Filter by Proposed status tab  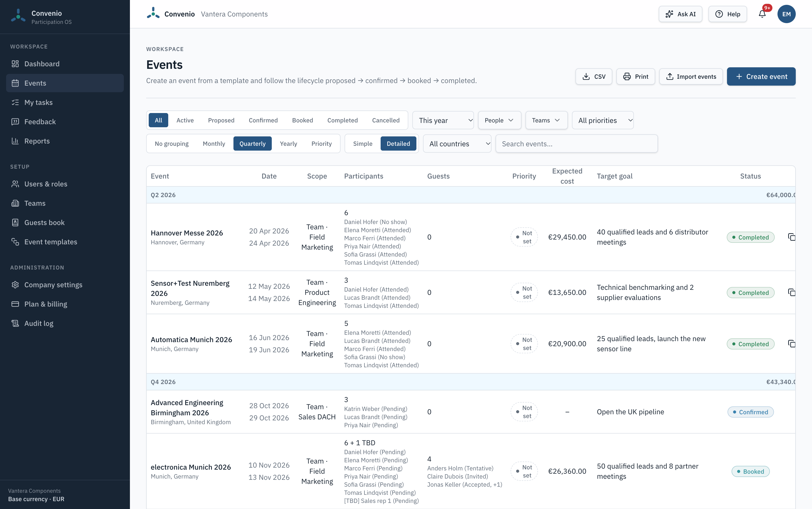click(221, 120)
